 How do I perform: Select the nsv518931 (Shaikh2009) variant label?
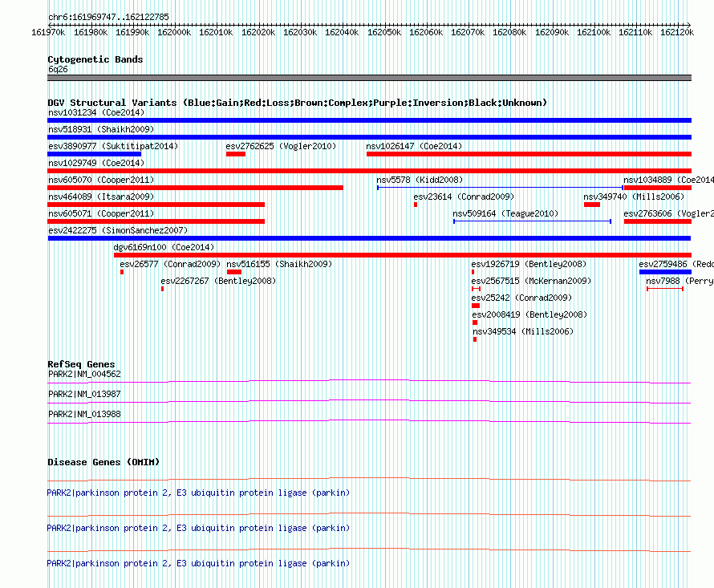point(101,129)
